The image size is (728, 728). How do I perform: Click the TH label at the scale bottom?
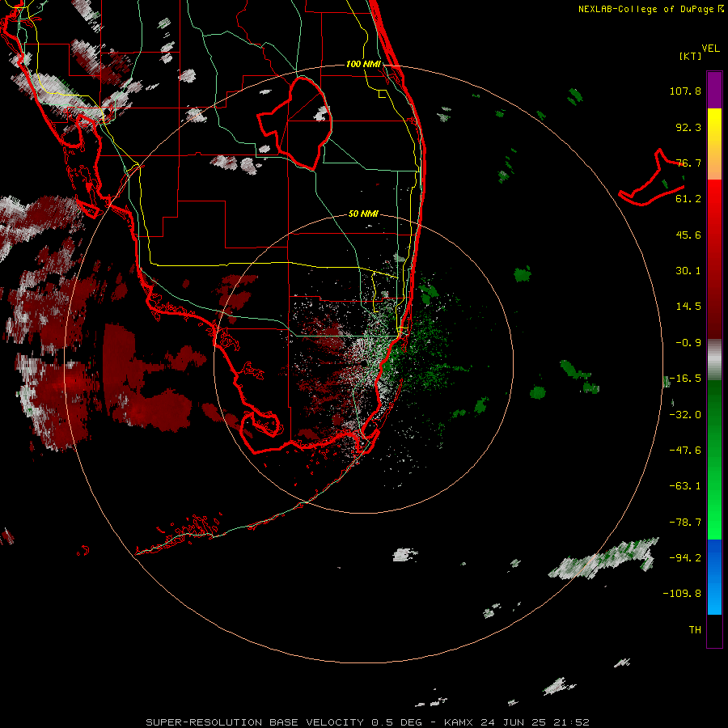pos(695,630)
